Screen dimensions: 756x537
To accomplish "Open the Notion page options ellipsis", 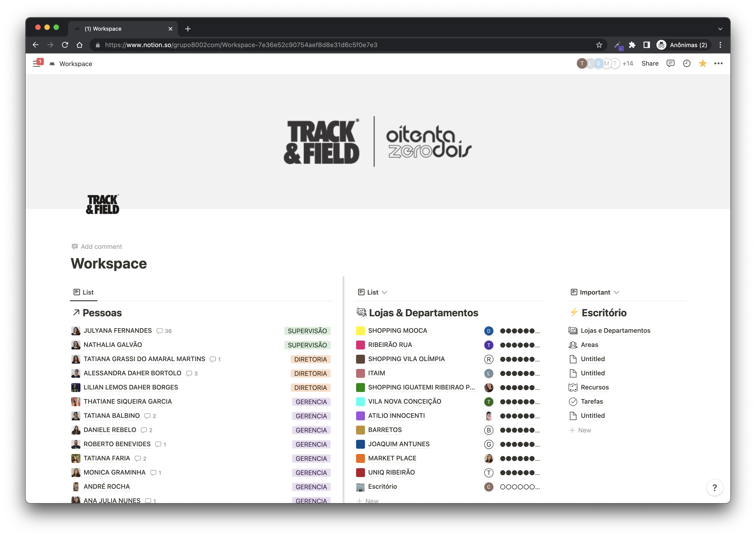I will pos(718,64).
